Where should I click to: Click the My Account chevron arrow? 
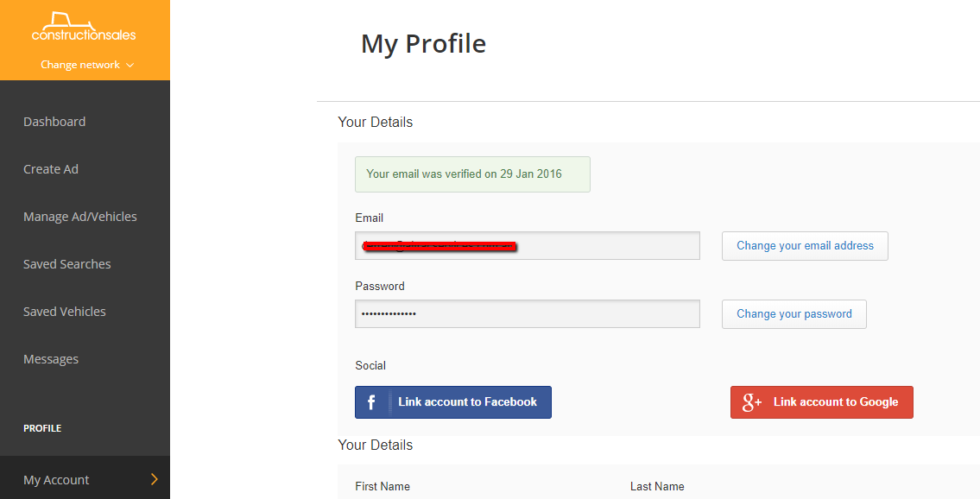click(x=155, y=479)
